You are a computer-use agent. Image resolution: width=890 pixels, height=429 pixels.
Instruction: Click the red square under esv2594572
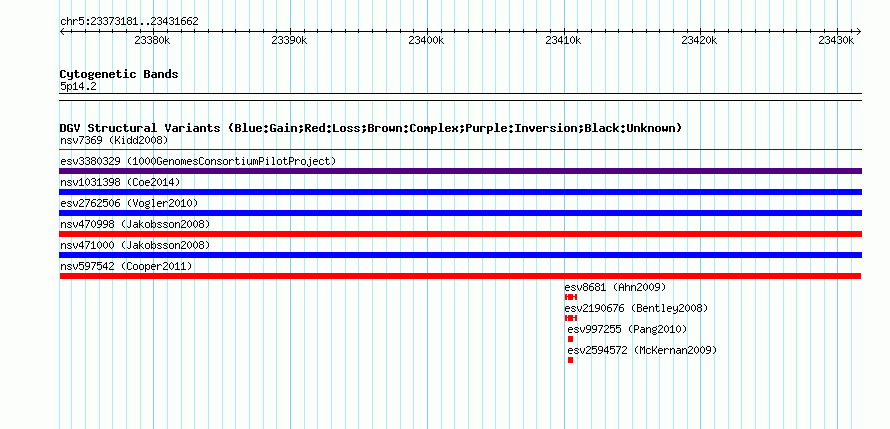click(570, 360)
